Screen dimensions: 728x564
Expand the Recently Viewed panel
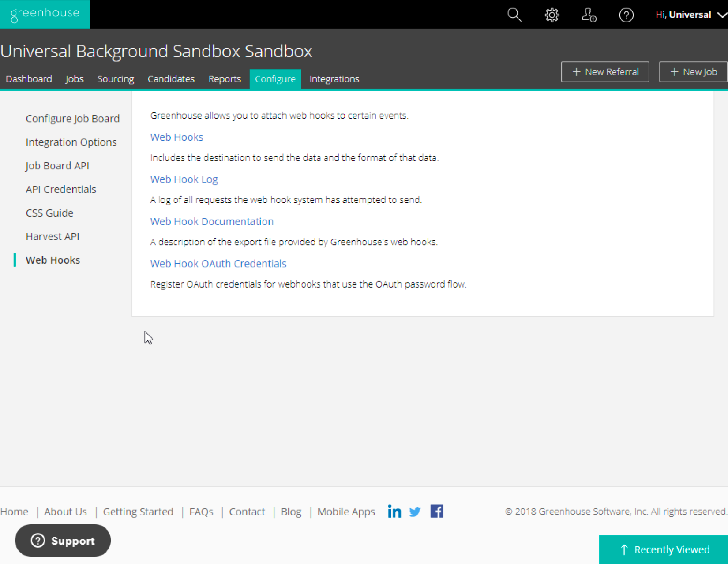664,549
